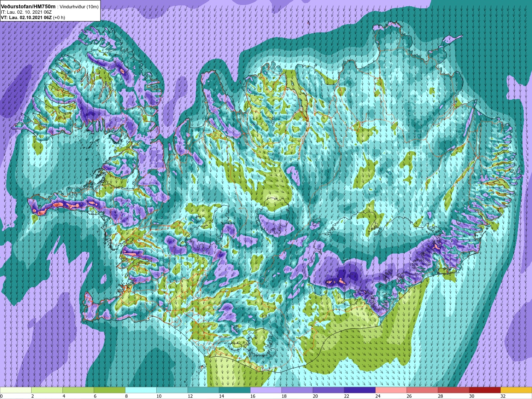The width and height of the screenshot is (532, 399).
Task: Click the legend scale label 18
Action: 284,396
